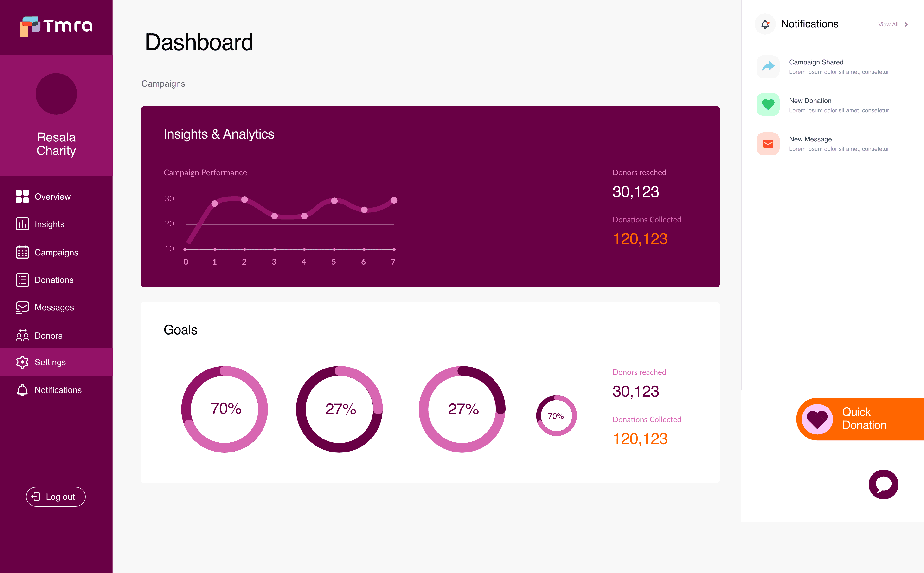The width and height of the screenshot is (924, 573).
Task: Click the Insights bar chart icon
Action: coord(22,224)
